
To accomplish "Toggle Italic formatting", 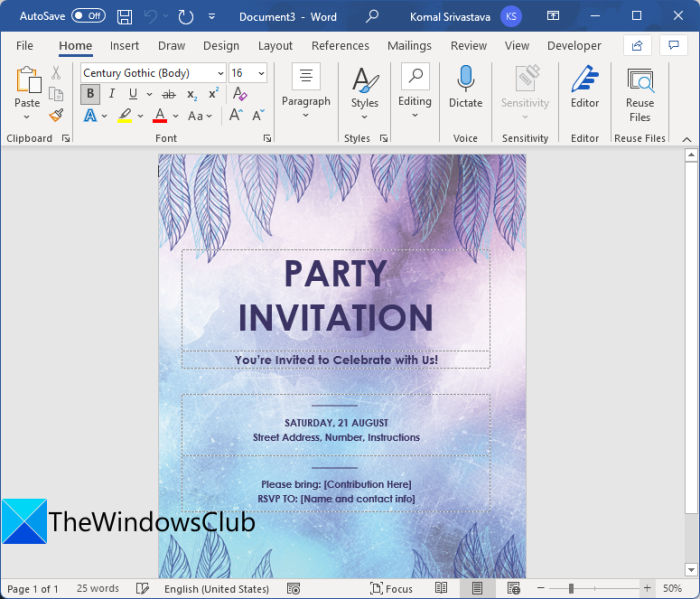I will (x=111, y=94).
